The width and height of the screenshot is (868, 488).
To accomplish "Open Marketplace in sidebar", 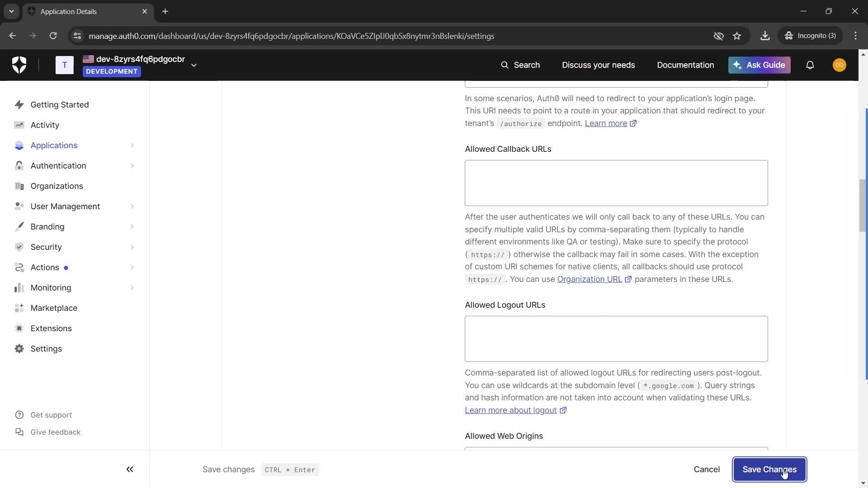I will pyautogui.click(x=54, y=308).
